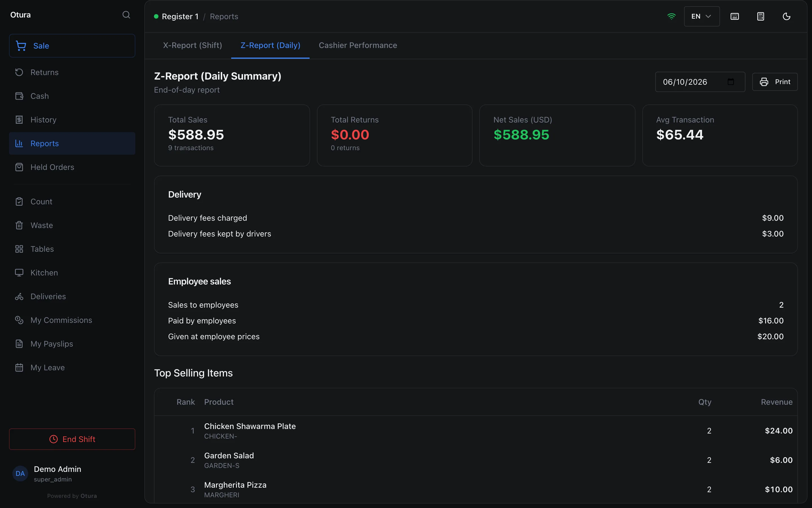Screen dimensions: 812x508
Task: Switch to Cashier Performance tab
Action: point(358,45)
